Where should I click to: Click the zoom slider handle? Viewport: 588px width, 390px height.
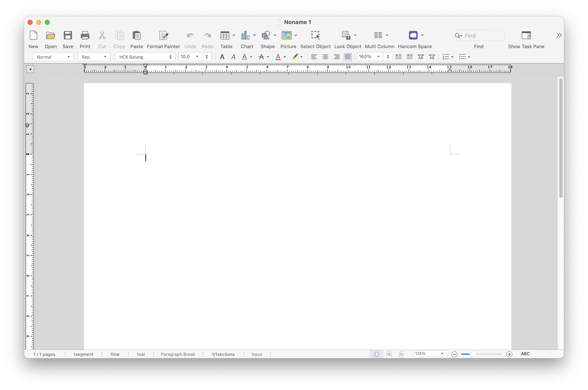pos(473,354)
